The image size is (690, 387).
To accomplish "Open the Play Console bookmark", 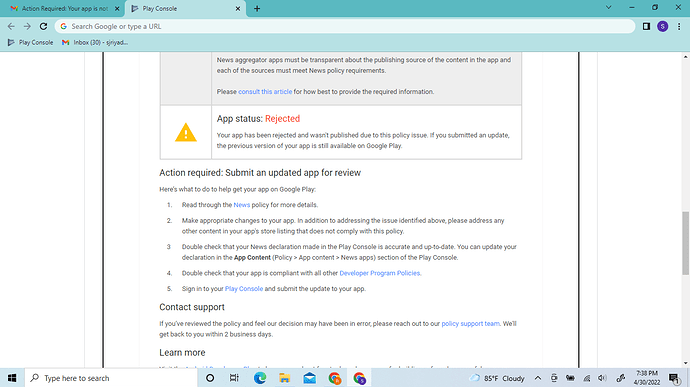I will tap(31, 42).
